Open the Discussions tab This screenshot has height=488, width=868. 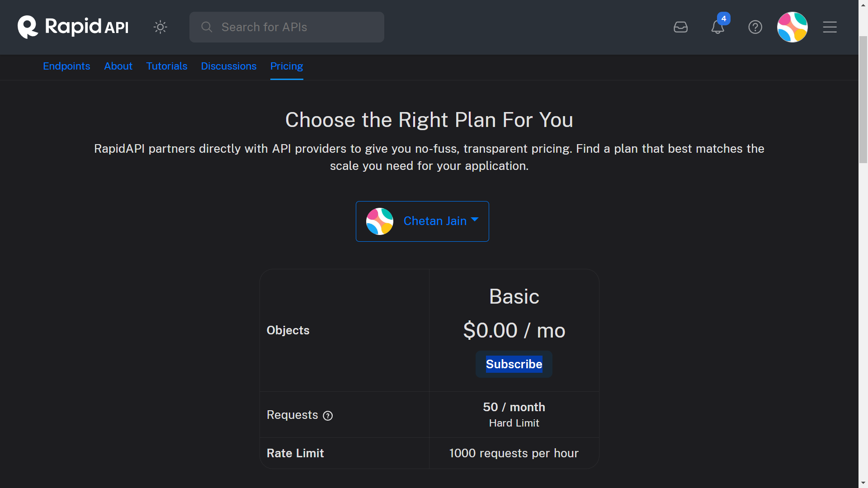[228, 66]
